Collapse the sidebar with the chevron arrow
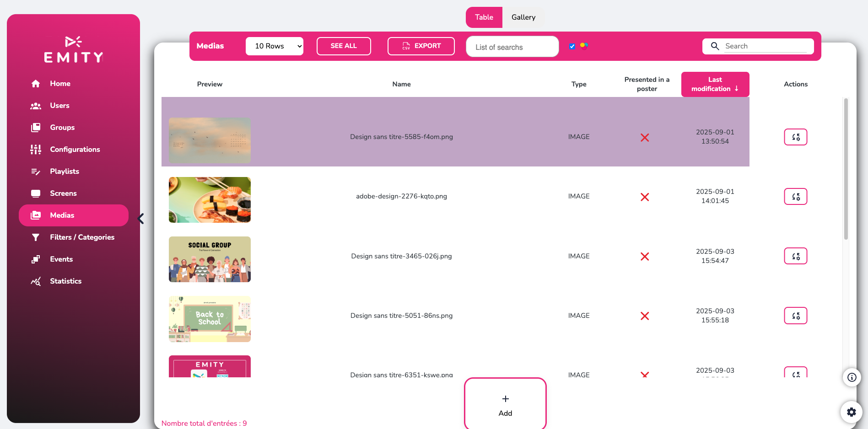 coord(140,219)
